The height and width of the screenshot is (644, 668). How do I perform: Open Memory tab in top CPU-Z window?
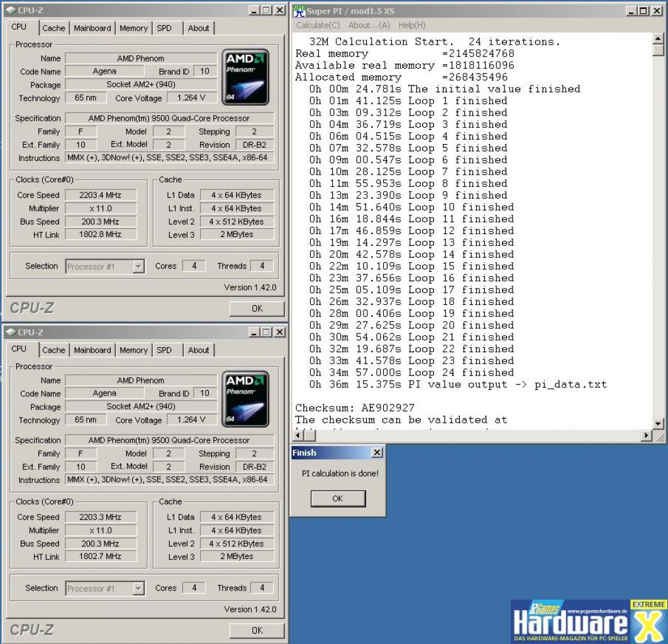pos(133,28)
